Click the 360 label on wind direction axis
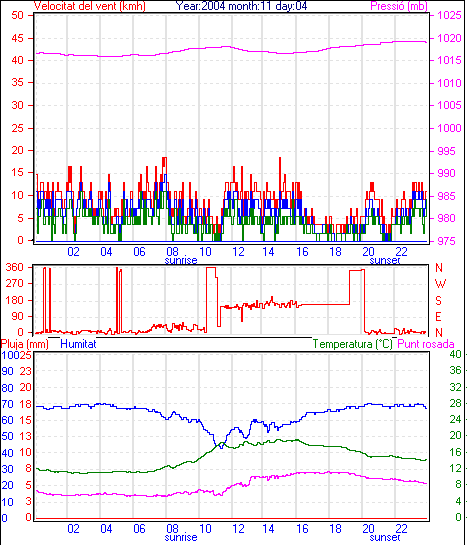The width and height of the screenshot is (467, 545). pos(14,267)
